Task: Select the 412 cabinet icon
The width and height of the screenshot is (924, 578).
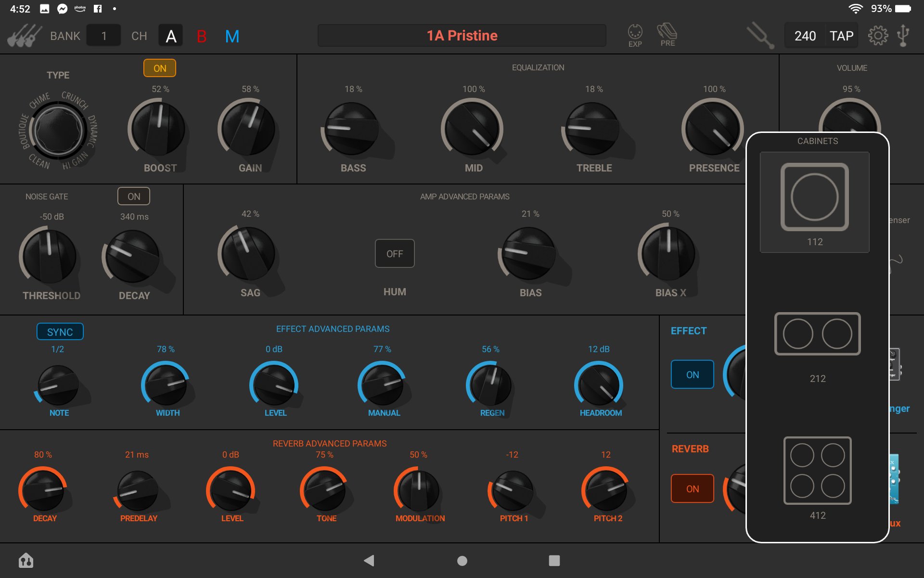Action: (817, 471)
